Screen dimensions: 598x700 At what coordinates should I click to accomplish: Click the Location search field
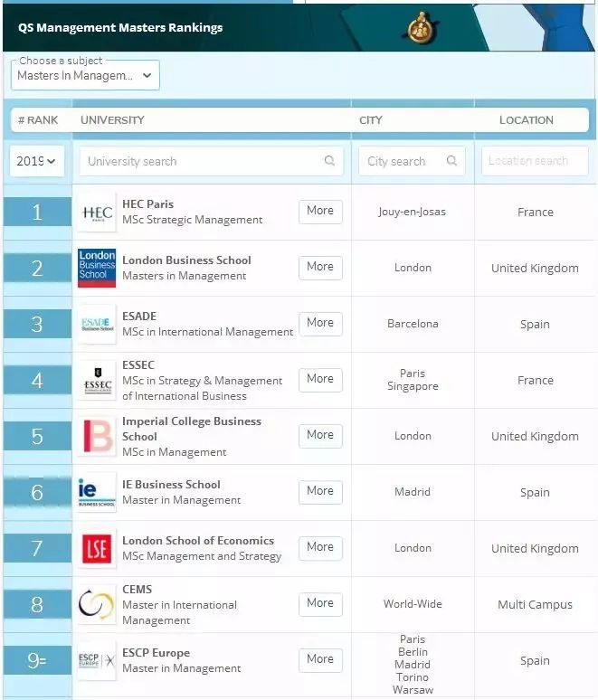534,161
